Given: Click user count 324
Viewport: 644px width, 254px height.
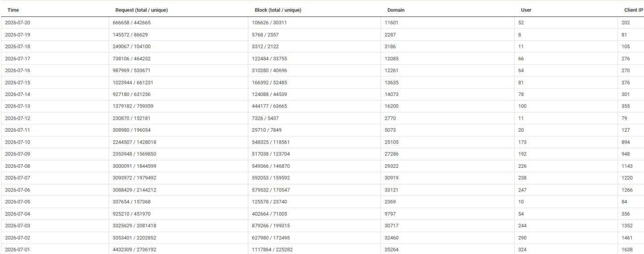Looking at the screenshot, I should pos(522,250).
